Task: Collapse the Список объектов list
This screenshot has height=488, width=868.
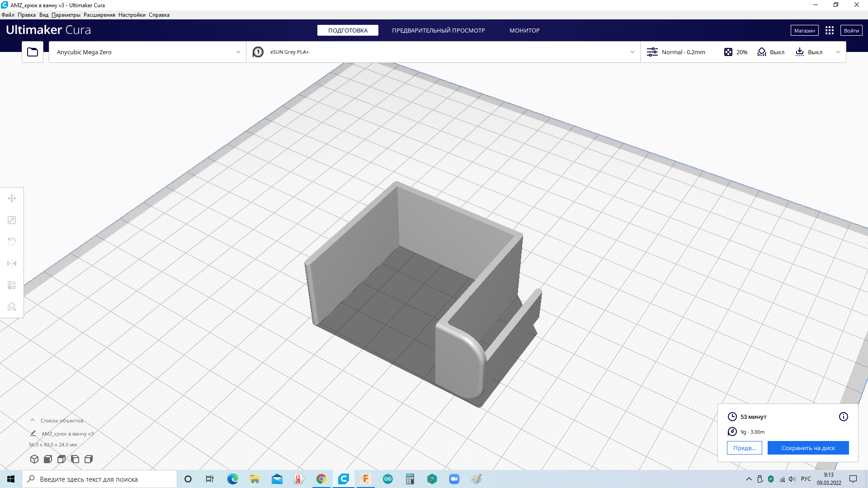Action: point(32,420)
